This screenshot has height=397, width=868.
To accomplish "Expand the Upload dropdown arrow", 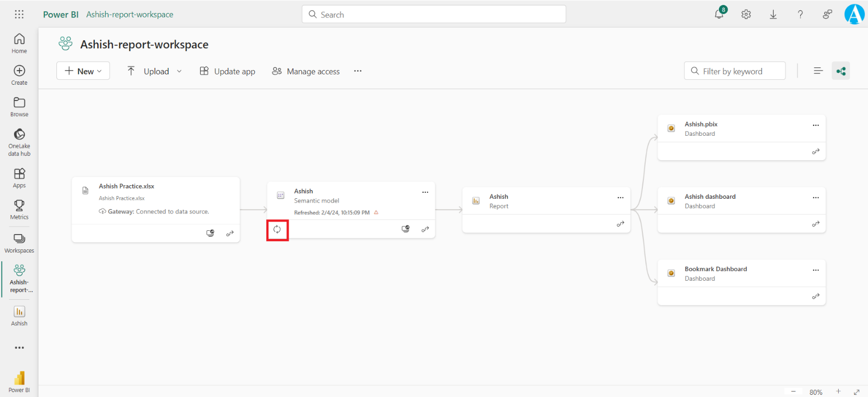I will coord(180,71).
